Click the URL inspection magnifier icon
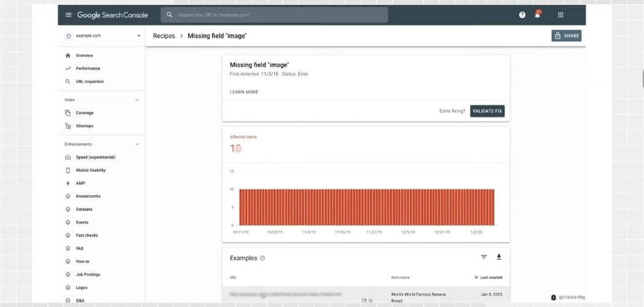 tap(68, 82)
